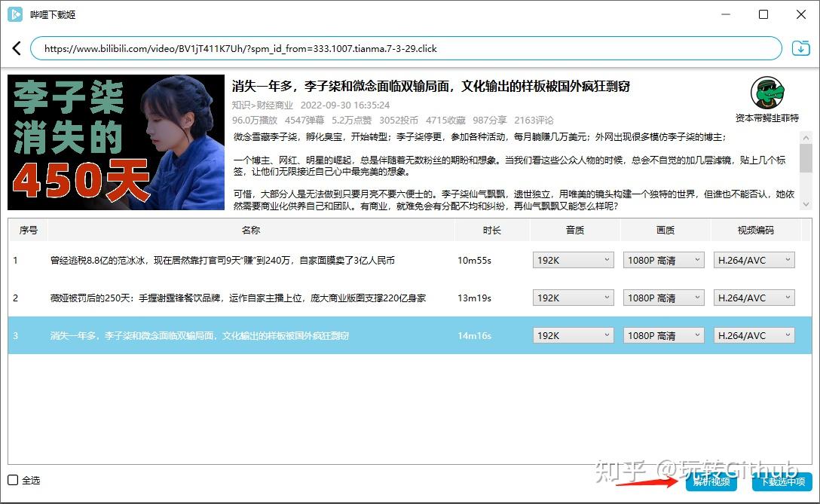This screenshot has height=504, width=820.
Task: Click the 4715收藏 count
Action: tap(445, 121)
